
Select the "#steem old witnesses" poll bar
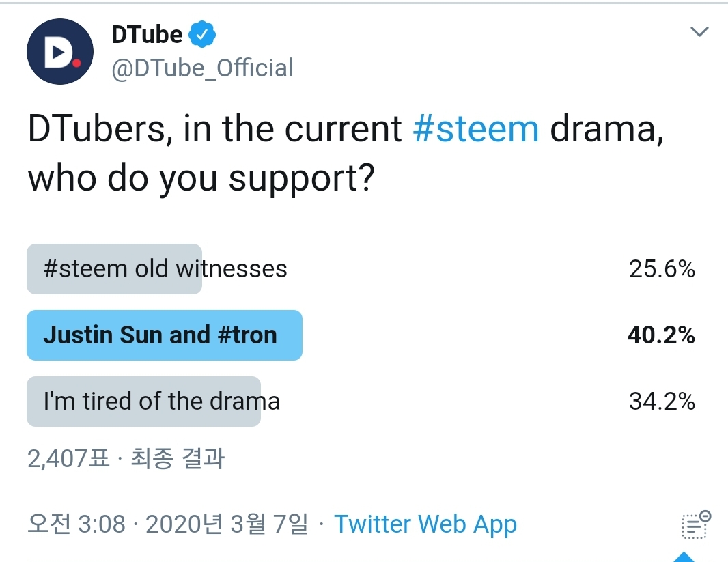click(115, 269)
